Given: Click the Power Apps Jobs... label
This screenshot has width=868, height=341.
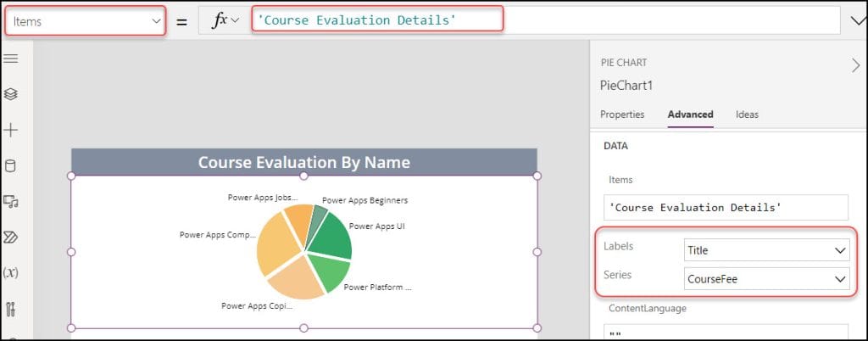Looking at the screenshot, I should [263, 197].
